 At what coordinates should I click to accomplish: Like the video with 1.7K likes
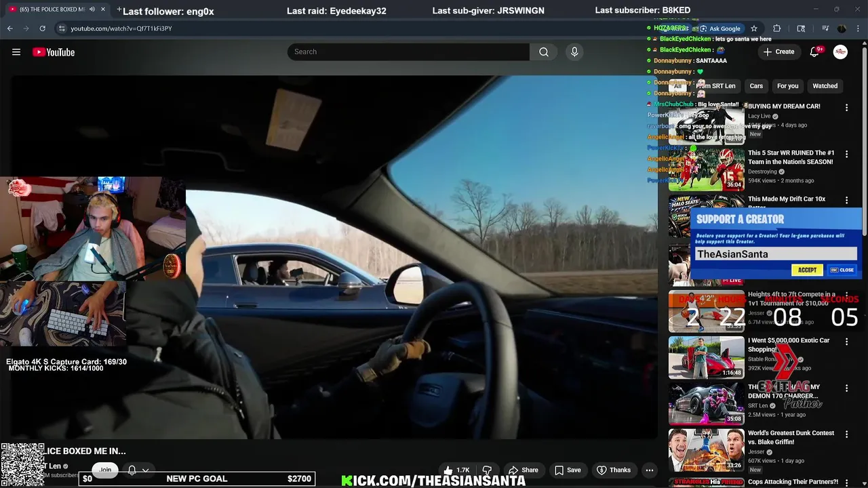pos(456,470)
